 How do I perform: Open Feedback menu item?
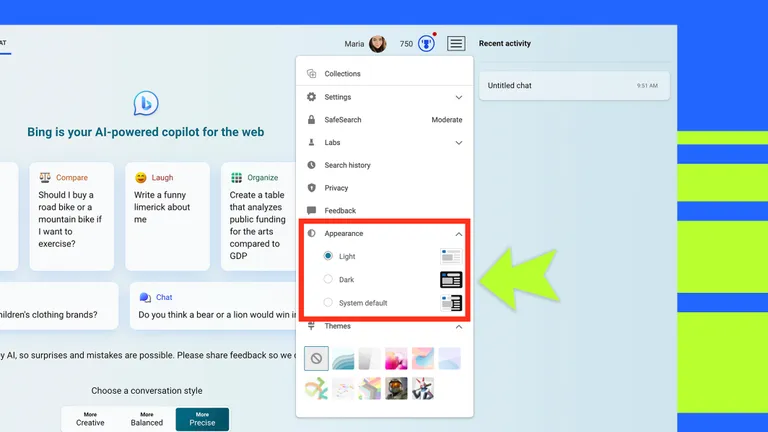point(384,211)
